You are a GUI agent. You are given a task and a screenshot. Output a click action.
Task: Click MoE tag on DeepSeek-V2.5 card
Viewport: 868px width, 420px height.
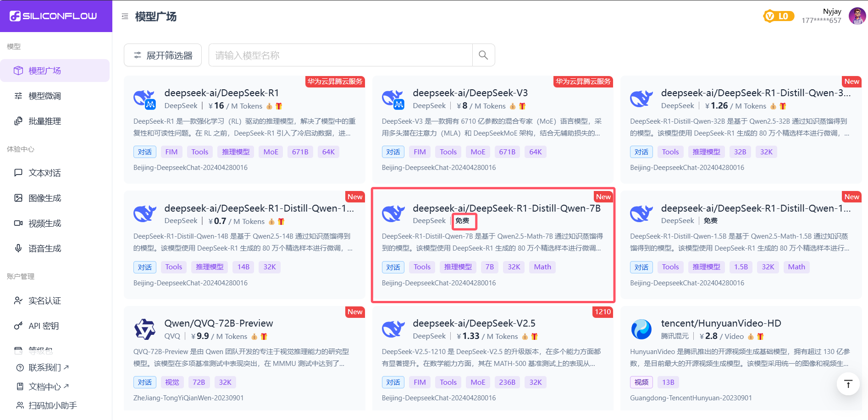[x=478, y=382]
